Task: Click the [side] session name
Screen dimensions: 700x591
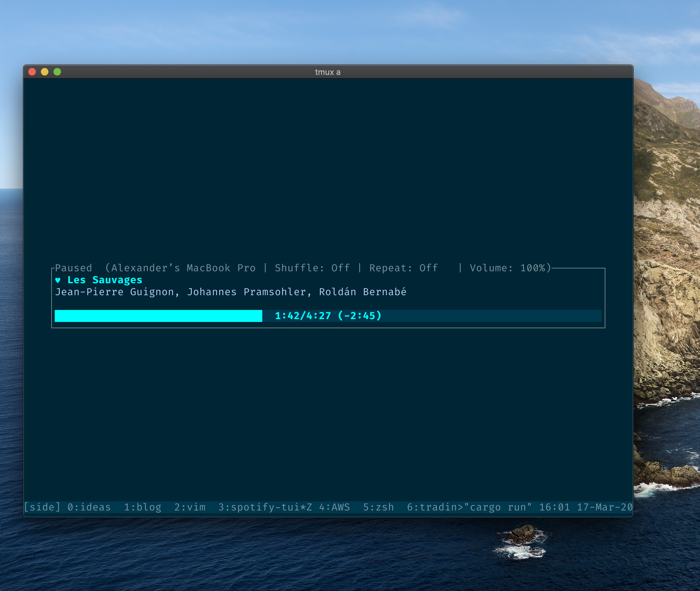Action: pyautogui.click(x=42, y=507)
